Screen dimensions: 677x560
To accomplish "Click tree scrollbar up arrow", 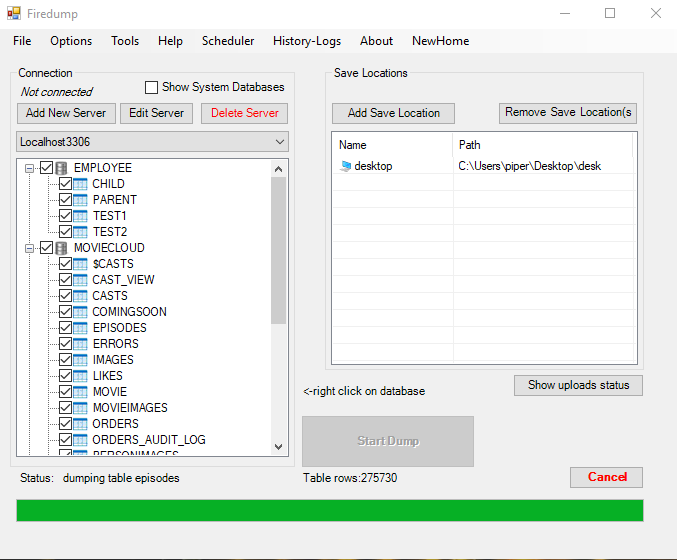I will click(x=278, y=169).
